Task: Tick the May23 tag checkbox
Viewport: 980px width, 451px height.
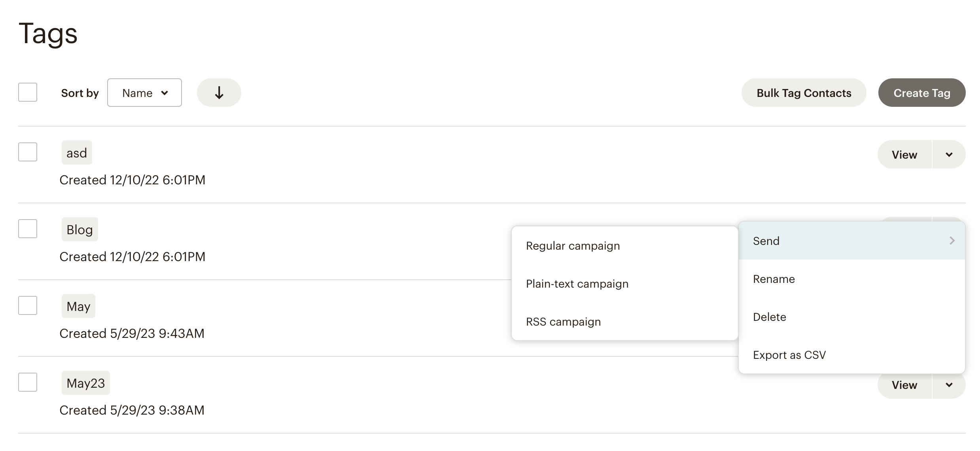Action: tap(28, 382)
